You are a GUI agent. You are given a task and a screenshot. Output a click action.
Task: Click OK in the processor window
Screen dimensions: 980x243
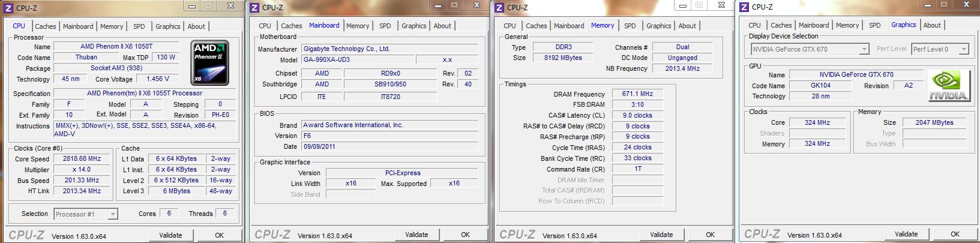pyautogui.click(x=220, y=235)
